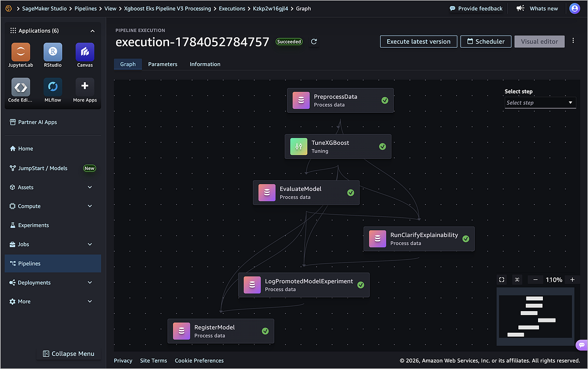Open Cookie Preferences footer link
This screenshot has height=369, width=588.
[199, 361]
